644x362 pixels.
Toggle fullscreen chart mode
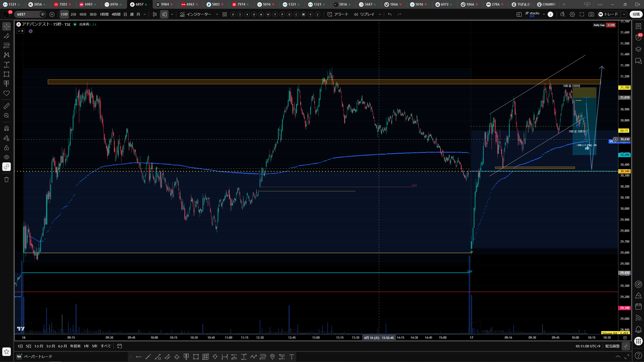coord(582,14)
